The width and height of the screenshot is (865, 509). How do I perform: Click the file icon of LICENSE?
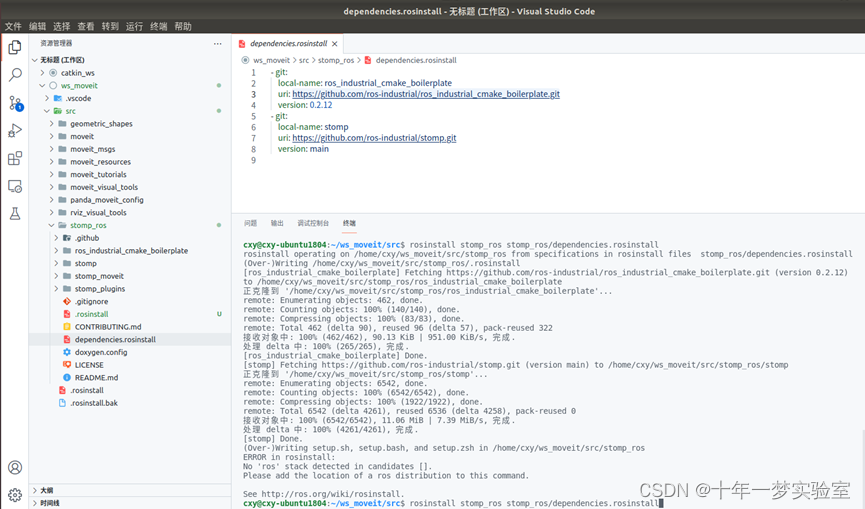coord(67,365)
